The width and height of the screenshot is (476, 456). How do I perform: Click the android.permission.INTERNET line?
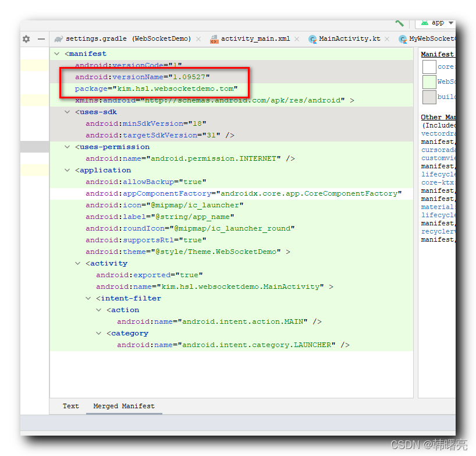click(190, 158)
